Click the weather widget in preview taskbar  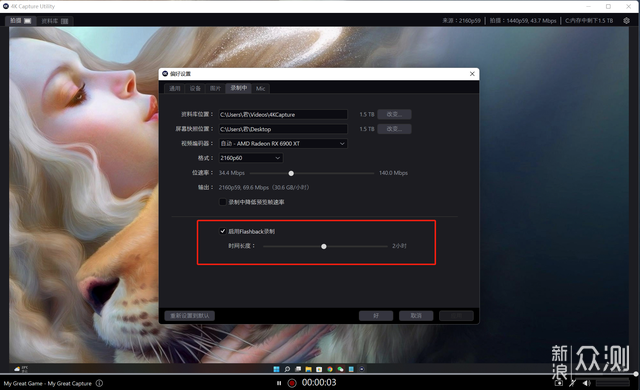(21, 369)
